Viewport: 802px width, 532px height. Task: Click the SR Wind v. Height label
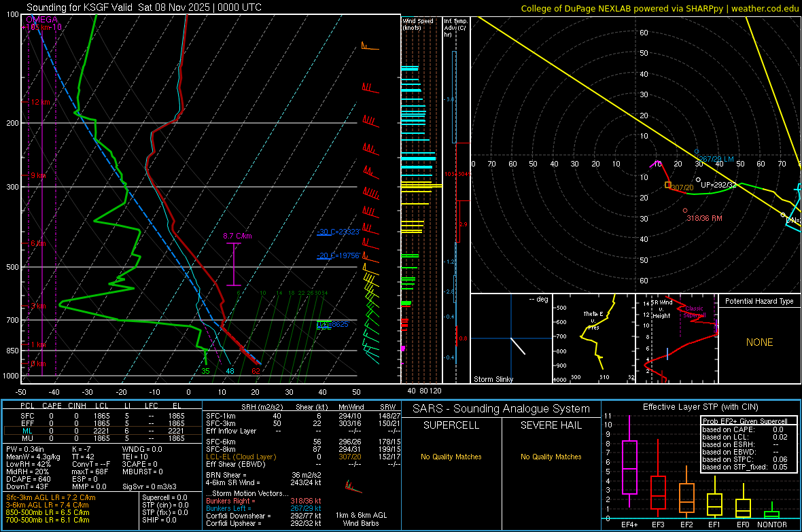click(x=661, y=309)
